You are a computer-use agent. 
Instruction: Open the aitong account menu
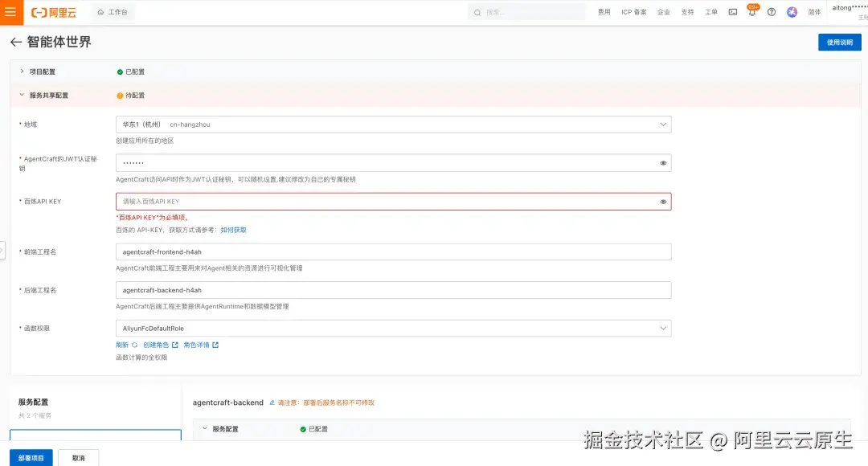point(850,11)
